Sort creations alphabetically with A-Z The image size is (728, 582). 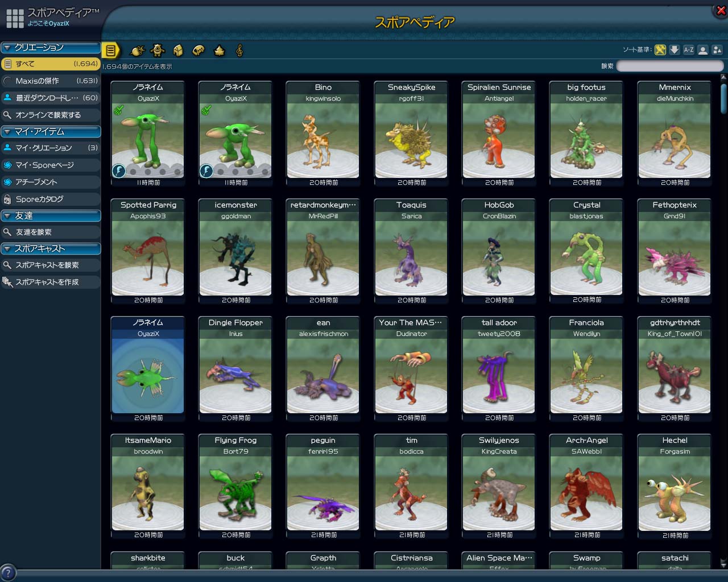(689, 50)
